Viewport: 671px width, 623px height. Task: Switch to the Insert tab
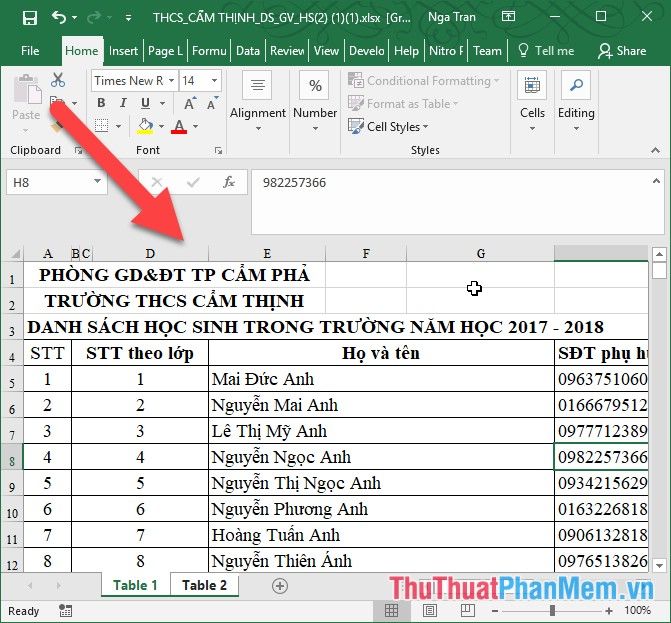coord(123,51)
